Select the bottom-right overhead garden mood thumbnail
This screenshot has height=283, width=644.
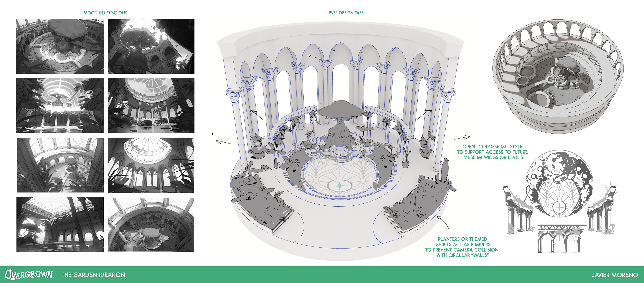[151, 225]
